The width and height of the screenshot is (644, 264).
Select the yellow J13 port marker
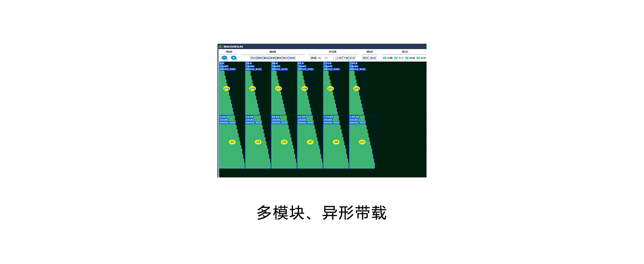(x=226, y=89)
